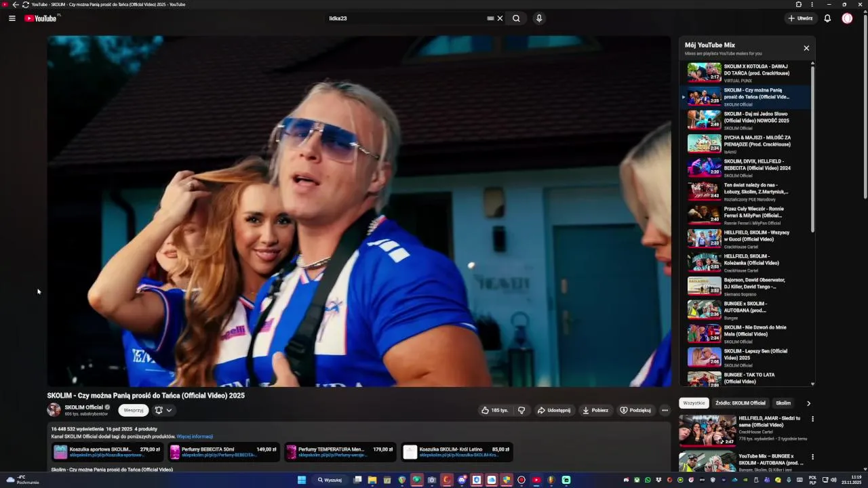The height and width of the screenshot is (488, 868).
Task: Click the main video player
Action: (x=359, y=211)
